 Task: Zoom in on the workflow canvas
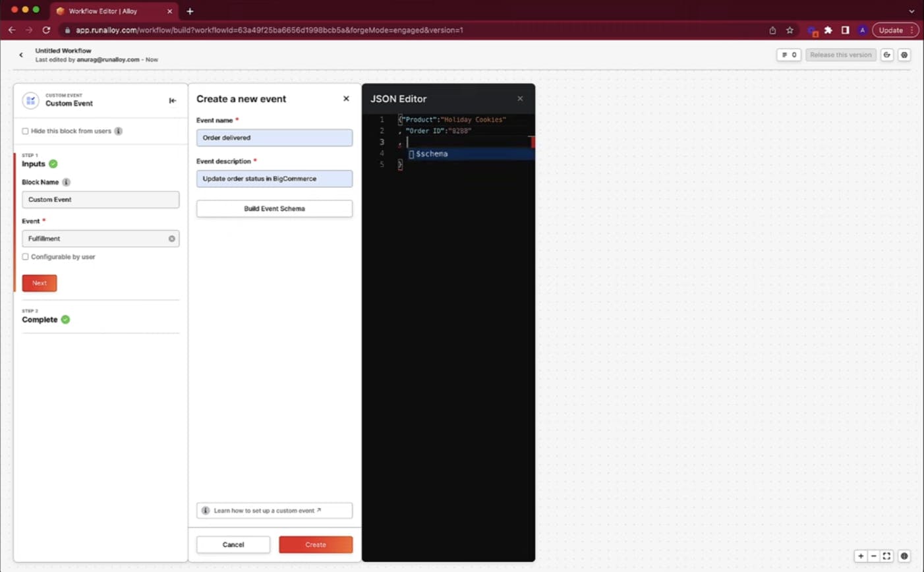(861, 556)
